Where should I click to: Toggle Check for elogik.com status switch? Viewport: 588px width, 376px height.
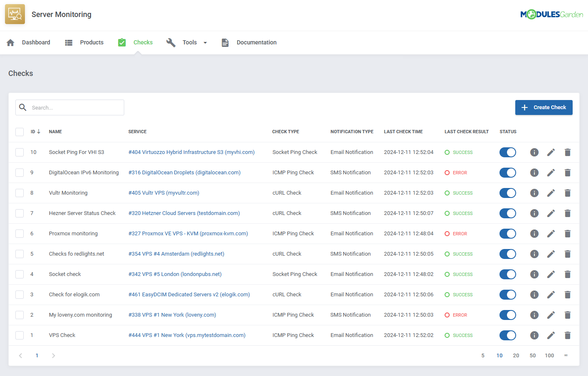coord(508,295)
